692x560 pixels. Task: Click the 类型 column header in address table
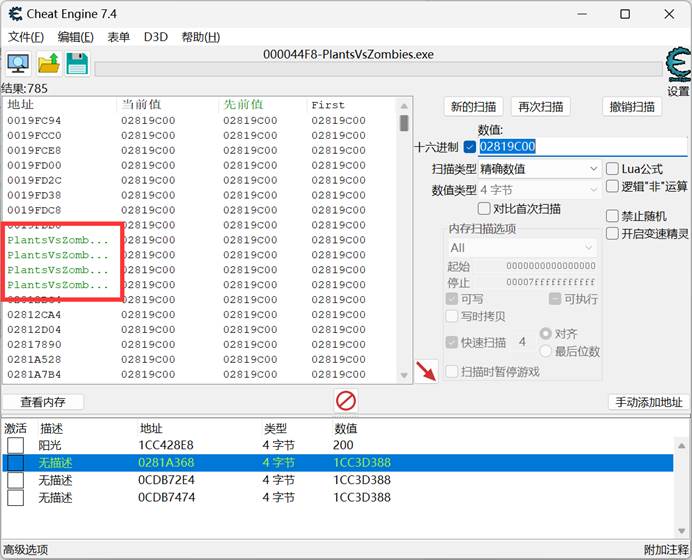point(275,428)
